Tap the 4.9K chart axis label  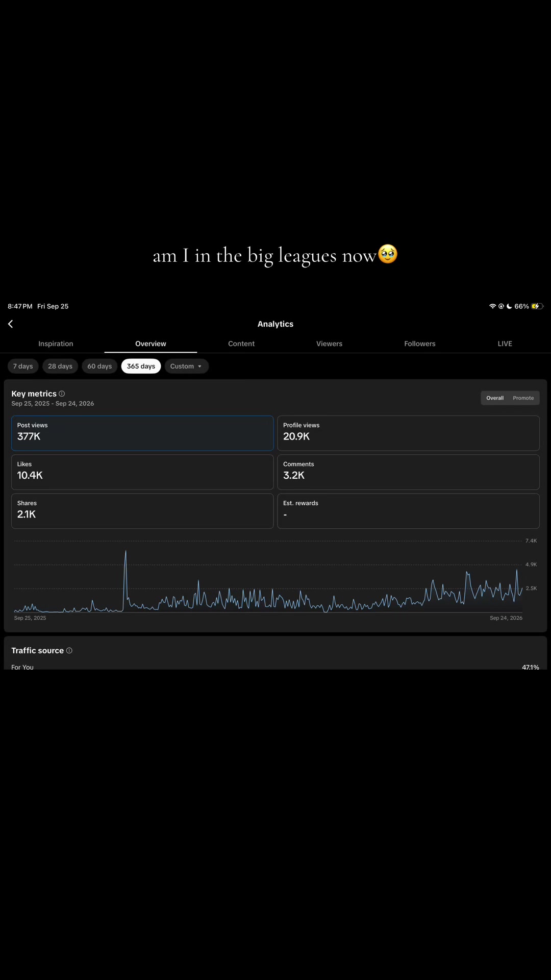[531, 565]
